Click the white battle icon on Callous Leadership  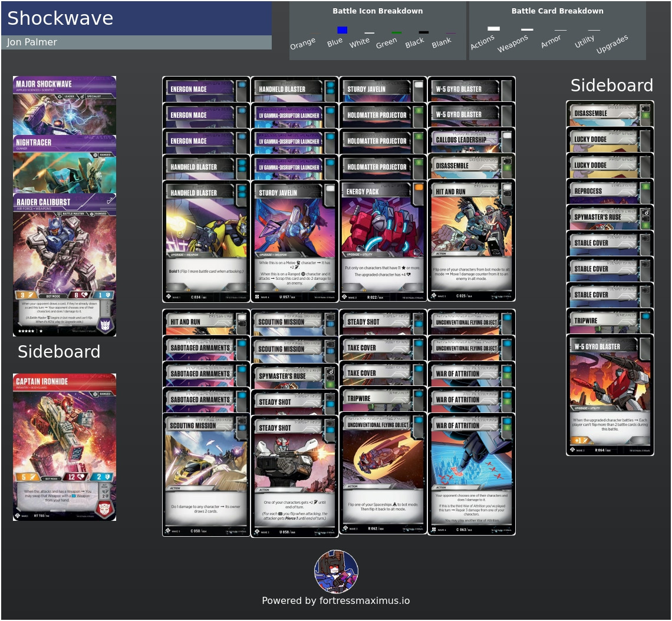pyautogui.click(x=506, y=136)
